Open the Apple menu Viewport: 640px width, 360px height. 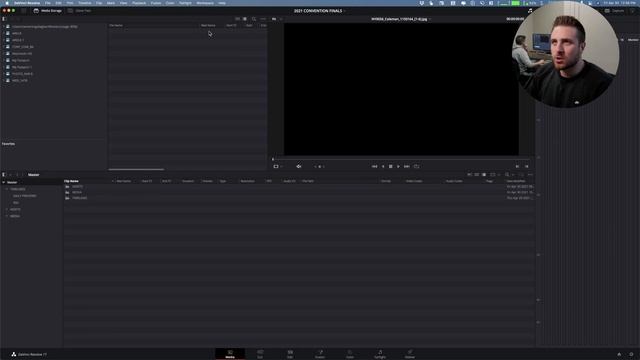point(7,3)
